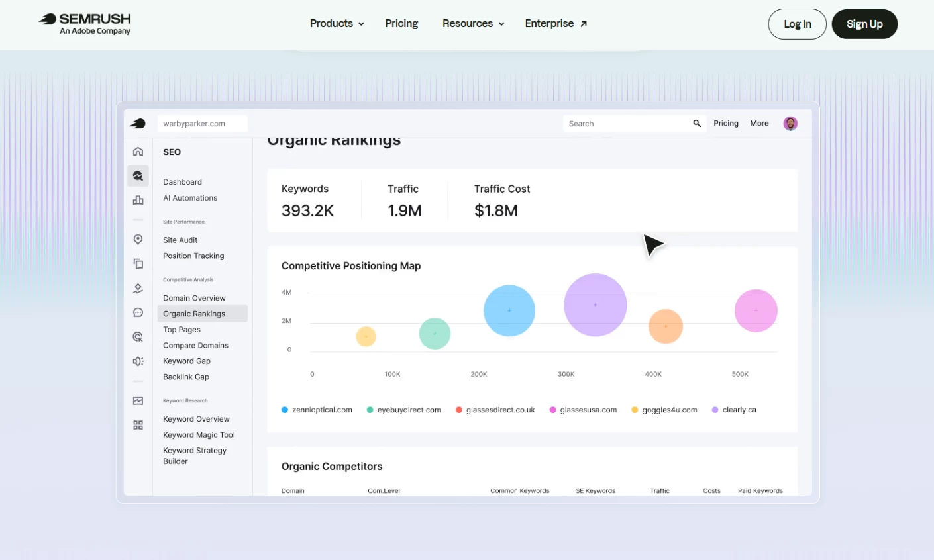
Task: Open the stacked pages sidebar icon
Action: (x=138, y=263)
